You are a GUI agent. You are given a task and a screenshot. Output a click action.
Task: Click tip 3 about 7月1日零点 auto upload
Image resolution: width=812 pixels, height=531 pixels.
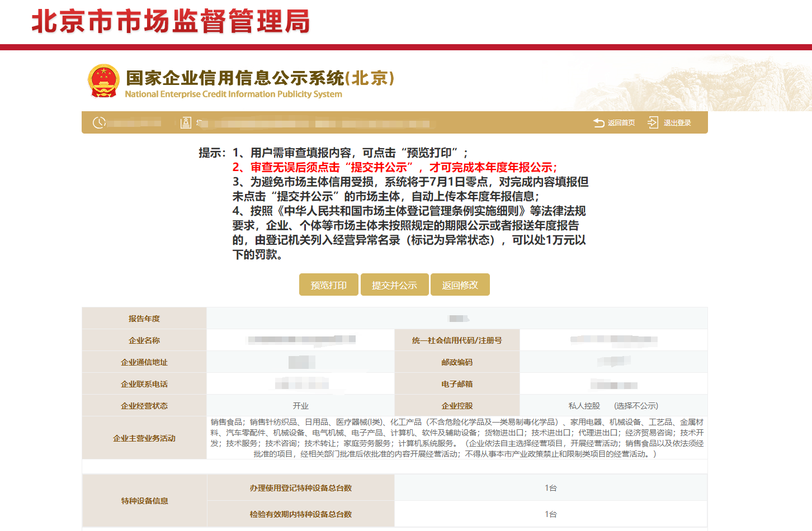410,189
